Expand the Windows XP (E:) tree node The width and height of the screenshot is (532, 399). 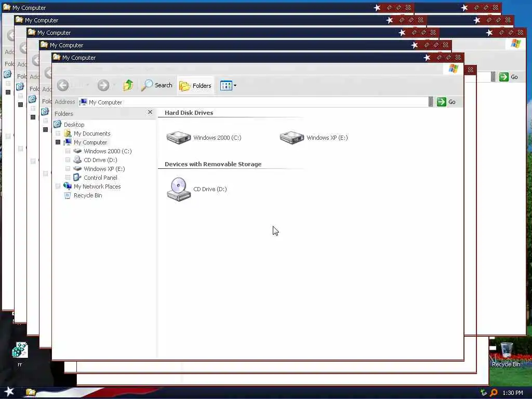point(68,169)
